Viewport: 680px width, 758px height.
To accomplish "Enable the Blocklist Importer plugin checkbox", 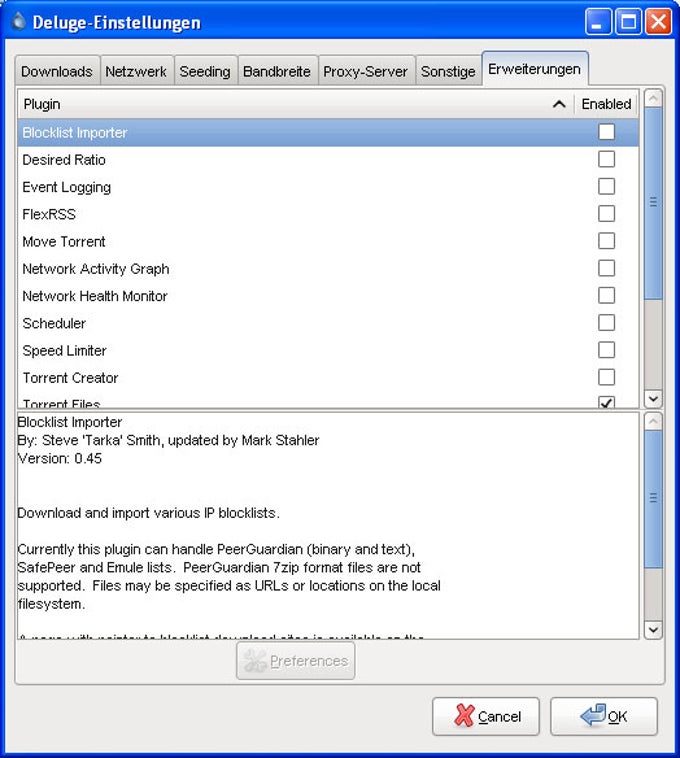I will point(607,132).
